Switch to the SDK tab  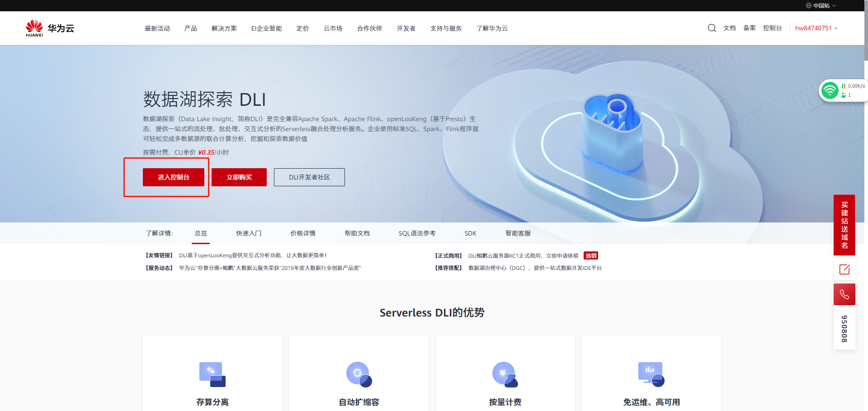click(471, 233)
